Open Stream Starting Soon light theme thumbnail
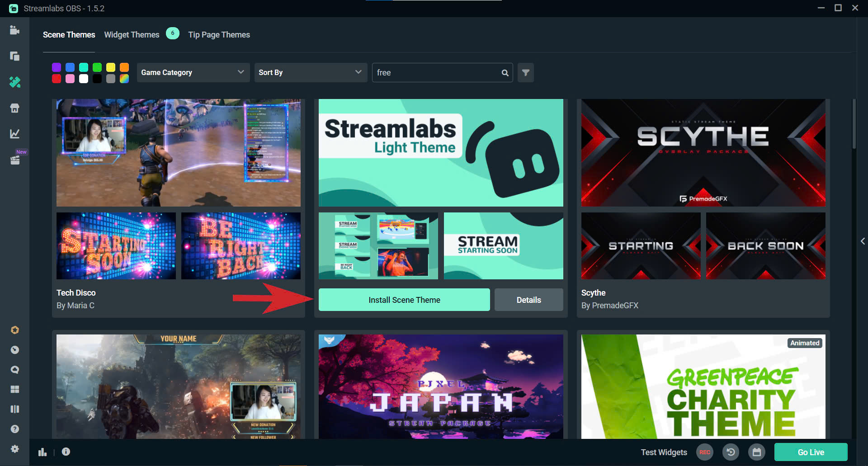 504,246
